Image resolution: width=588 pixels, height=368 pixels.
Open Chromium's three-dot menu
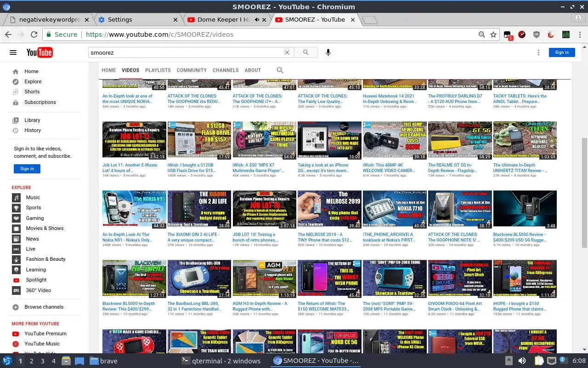coord(579,34)
